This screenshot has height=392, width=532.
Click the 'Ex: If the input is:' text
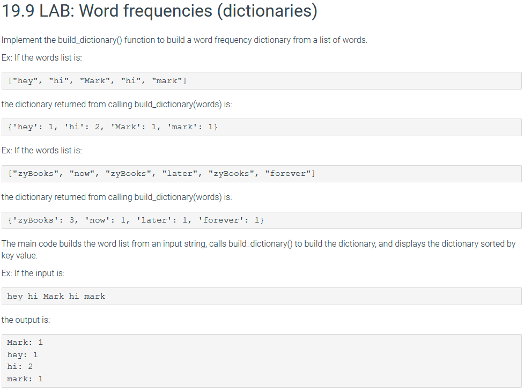pyautogui.click(x=33, y=273)
